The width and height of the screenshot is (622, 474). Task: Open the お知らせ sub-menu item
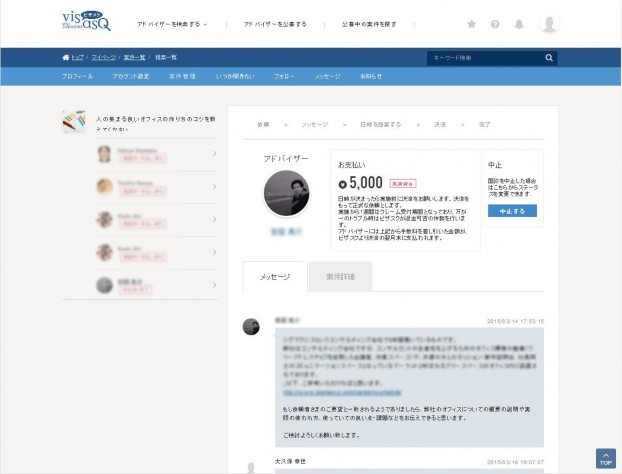click(x=371, y=76)
